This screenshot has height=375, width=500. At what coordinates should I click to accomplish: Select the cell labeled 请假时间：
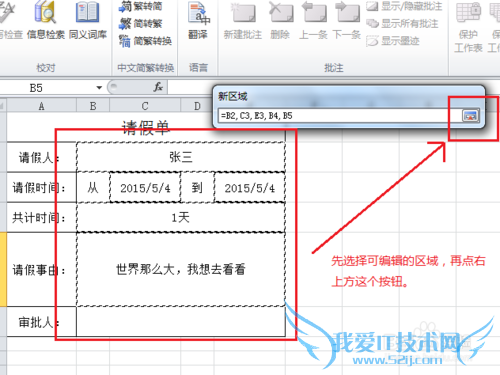[x=41, y=187]
